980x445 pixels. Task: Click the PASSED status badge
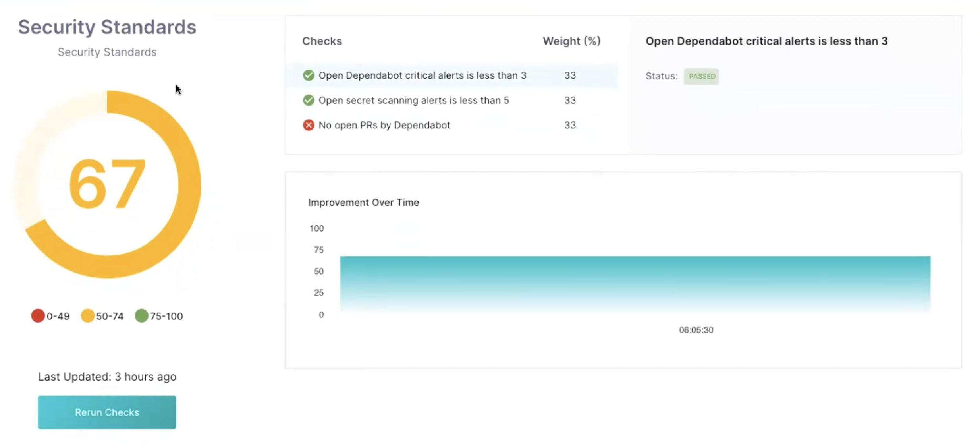701,76
